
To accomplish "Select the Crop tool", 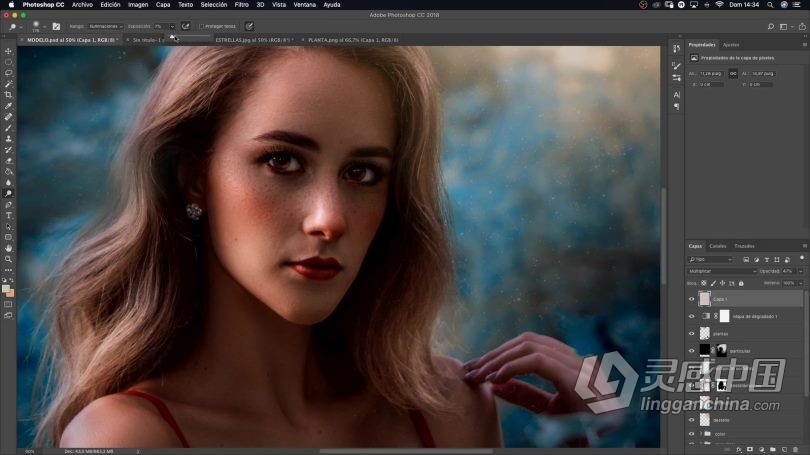I will (x=8, y=95).
